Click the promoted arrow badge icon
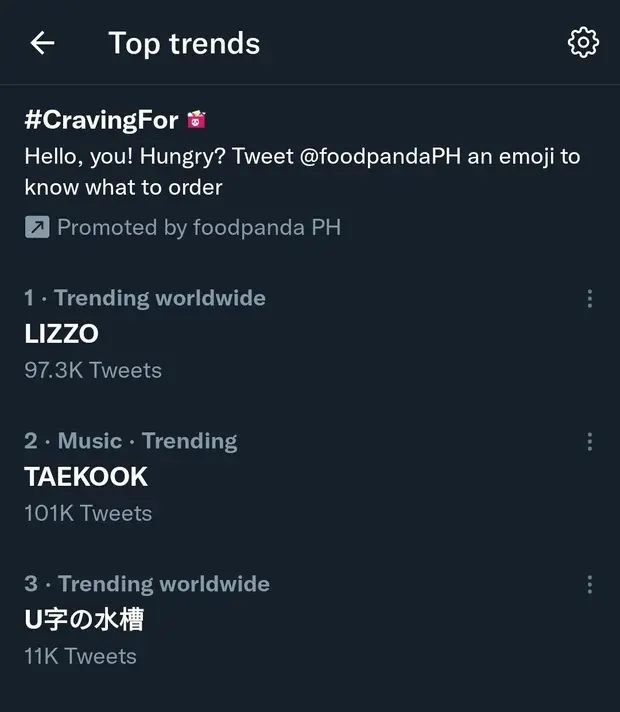This screenshot has height=712, width=620. [37, 227]
